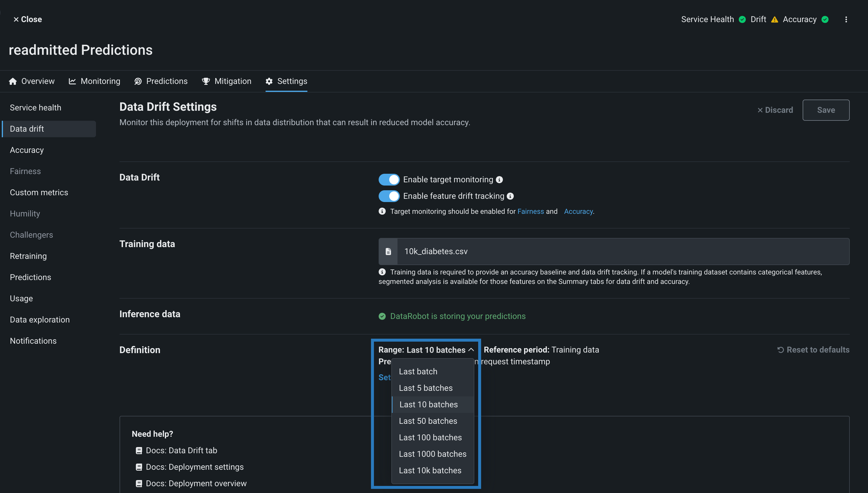The image size is (868, 493).
Task: Pick Last batch in the dropdown
Action: pos(418,371)
